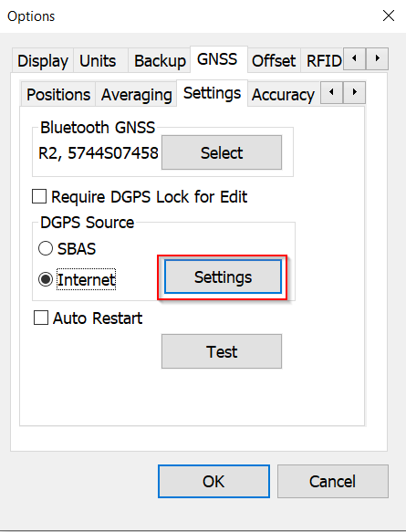The width and height of the screenshot is (406, 532).
Task: Close the Options dialog window
Action: click(x=389, y=16)
